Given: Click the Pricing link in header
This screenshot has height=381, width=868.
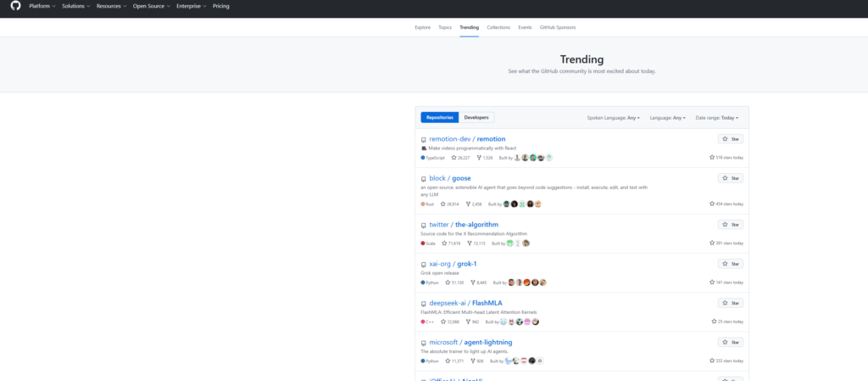Looking at the screenshot, I should pyautogui.click(x=220, y=6).
